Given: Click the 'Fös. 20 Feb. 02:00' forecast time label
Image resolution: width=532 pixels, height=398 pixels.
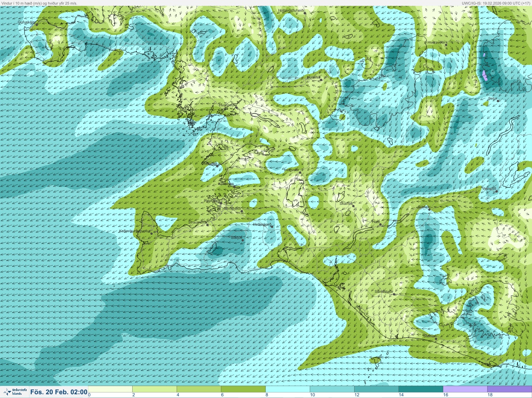Looking at the screenshot, I should coord(59,392).
